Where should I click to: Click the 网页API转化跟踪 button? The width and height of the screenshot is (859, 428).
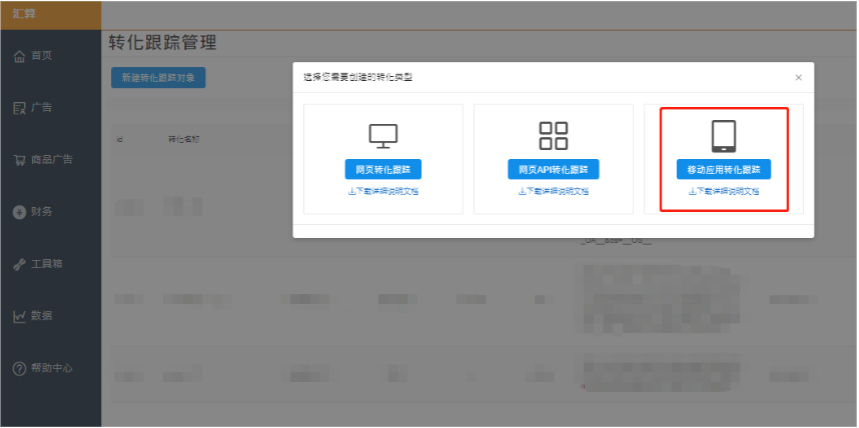point(553,169)
